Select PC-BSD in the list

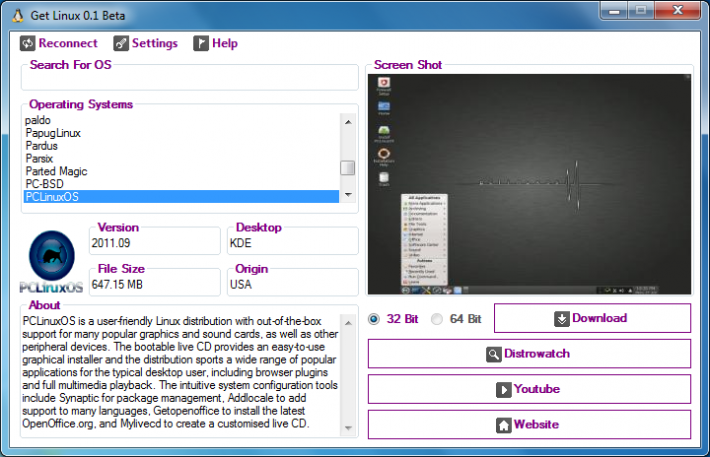(181, 184)
